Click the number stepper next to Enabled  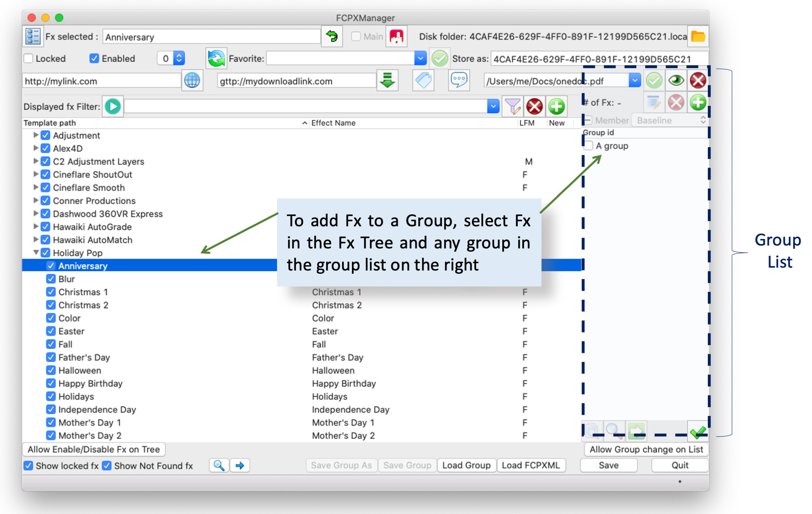point(179,58)
